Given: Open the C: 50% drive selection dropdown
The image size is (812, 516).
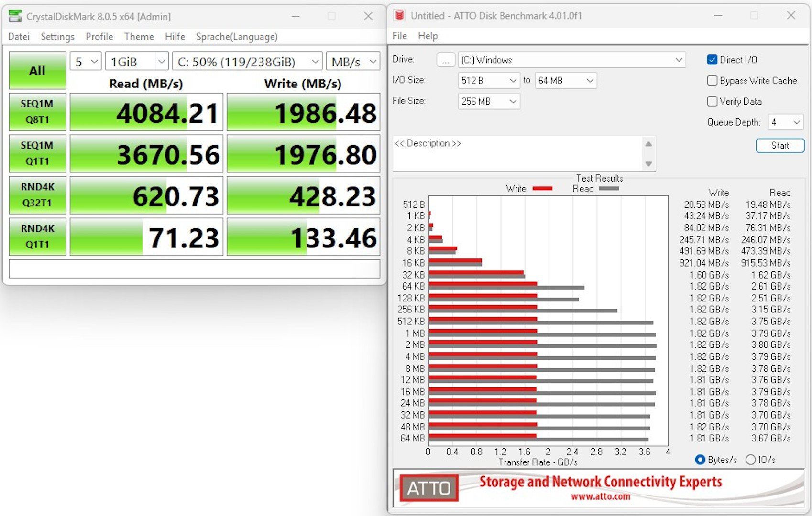Looking at the screenshot, I should 247,62.
